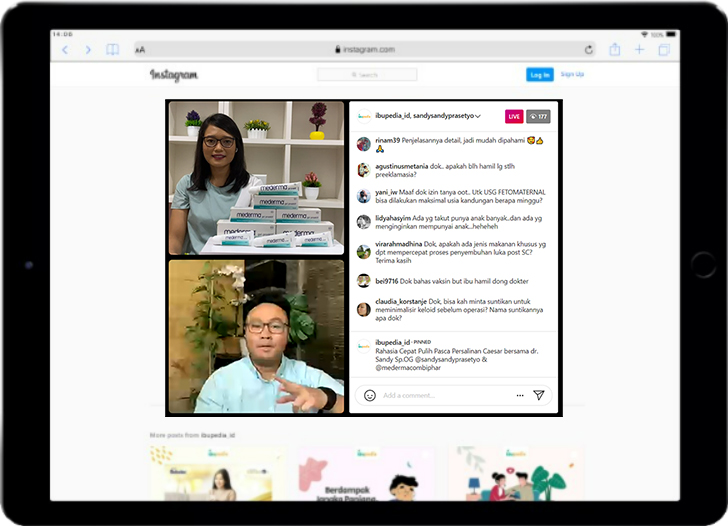Open claudia_korstanje's profile avatar
The height and width of the screenshot is (526, 728).
pyautogui.click(x=364, y=309)
